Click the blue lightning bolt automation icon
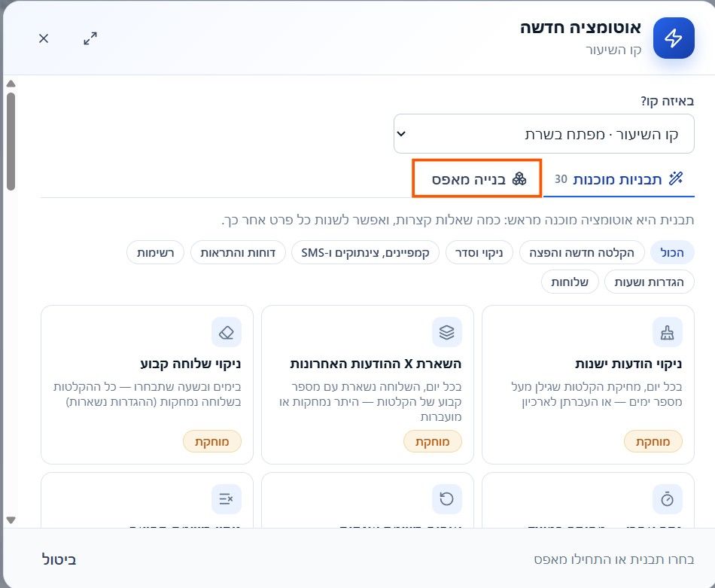 (674, 38)
